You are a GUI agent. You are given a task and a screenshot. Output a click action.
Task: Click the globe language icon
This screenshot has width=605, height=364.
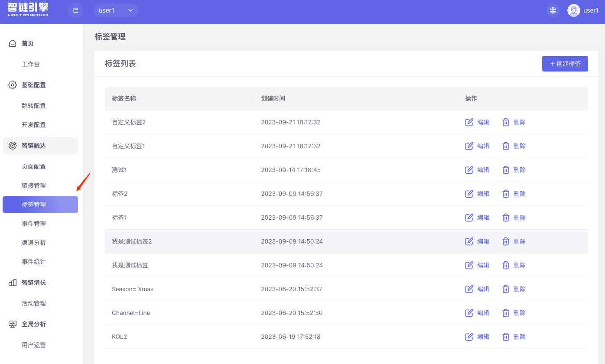[553, 10]
